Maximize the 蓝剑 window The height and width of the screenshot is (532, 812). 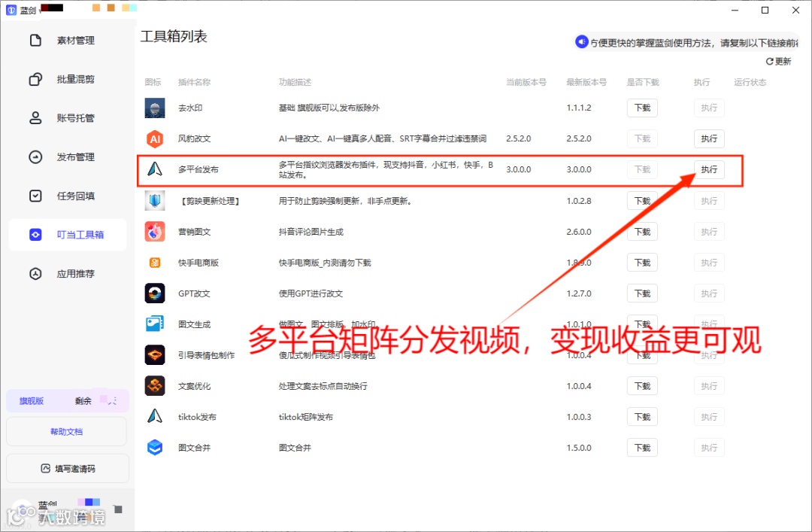tap(765, 10)
